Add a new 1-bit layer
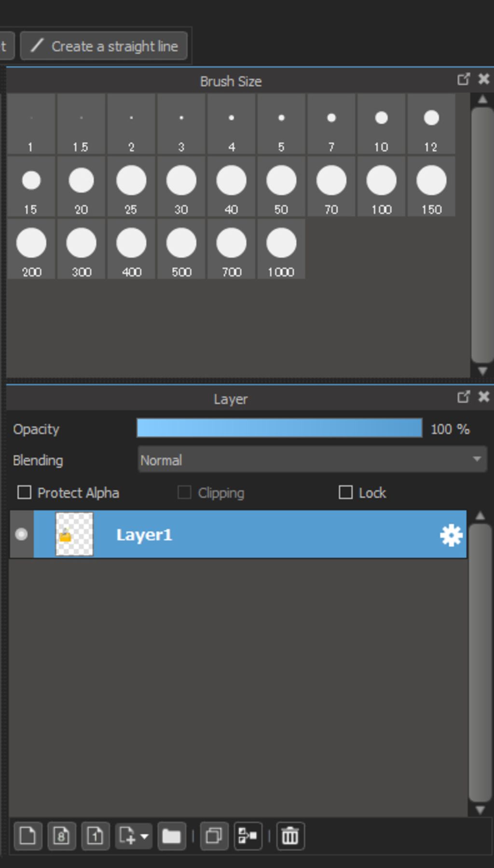The width and height of the screenshot is (494, 868). coord(95,836)
